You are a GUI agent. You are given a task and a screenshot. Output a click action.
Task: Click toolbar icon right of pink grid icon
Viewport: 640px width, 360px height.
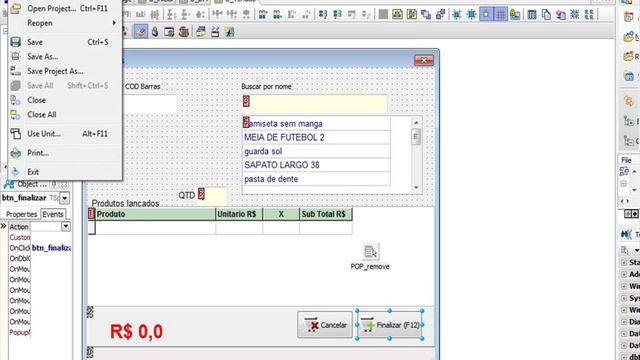(x=515, y=15)
